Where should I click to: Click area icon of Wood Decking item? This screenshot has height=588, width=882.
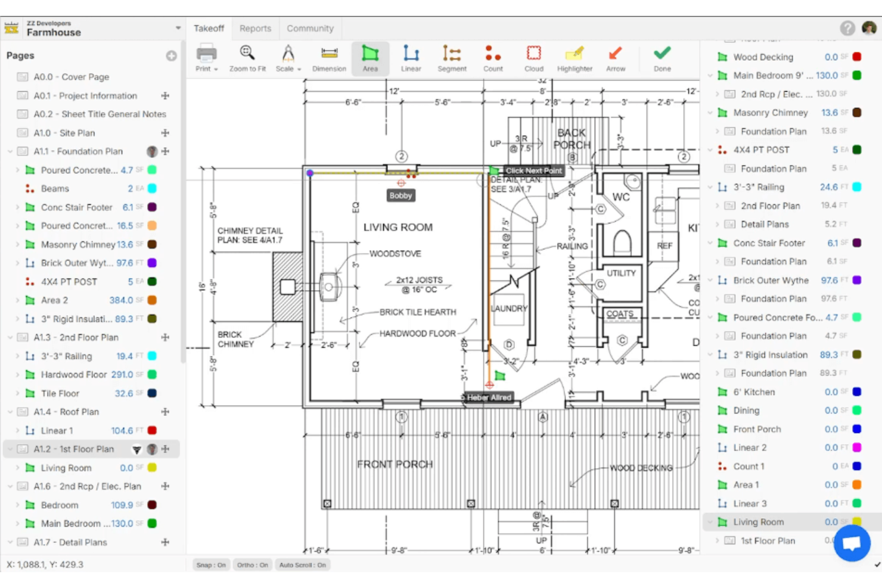[722, 57]
